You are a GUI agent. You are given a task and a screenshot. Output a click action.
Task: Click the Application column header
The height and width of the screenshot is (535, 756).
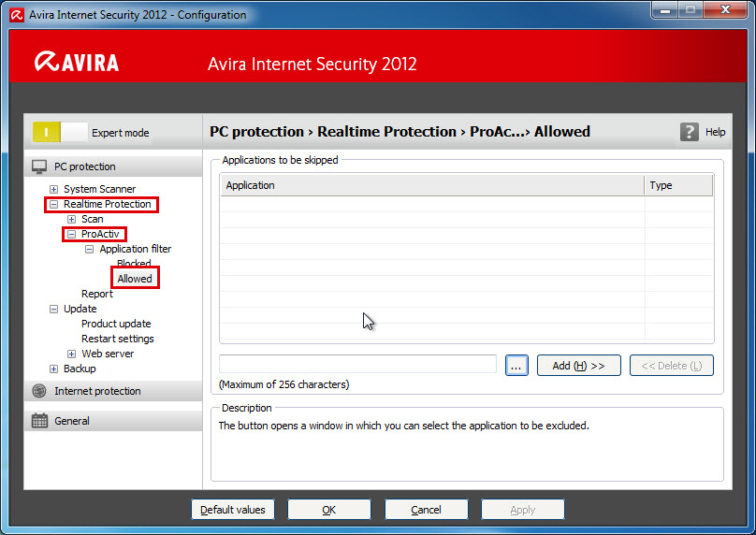[432, 185]
